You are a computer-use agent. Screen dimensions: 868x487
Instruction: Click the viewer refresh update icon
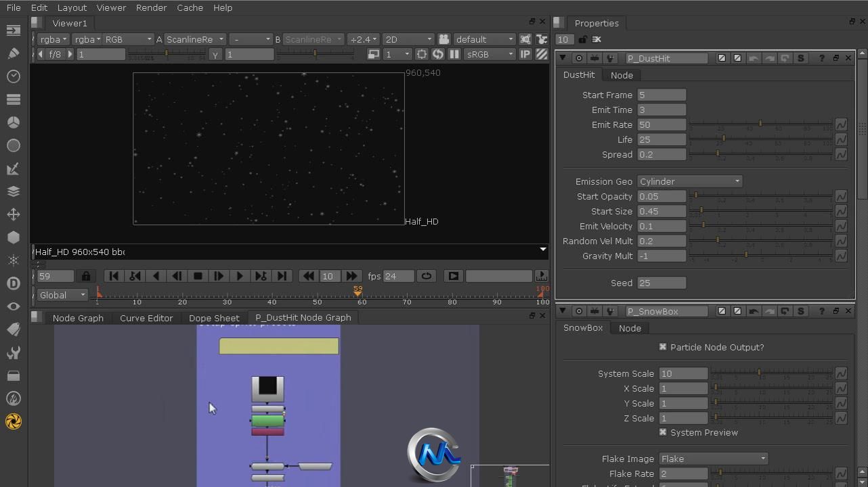pyautogui.click(x=438, y=54)
